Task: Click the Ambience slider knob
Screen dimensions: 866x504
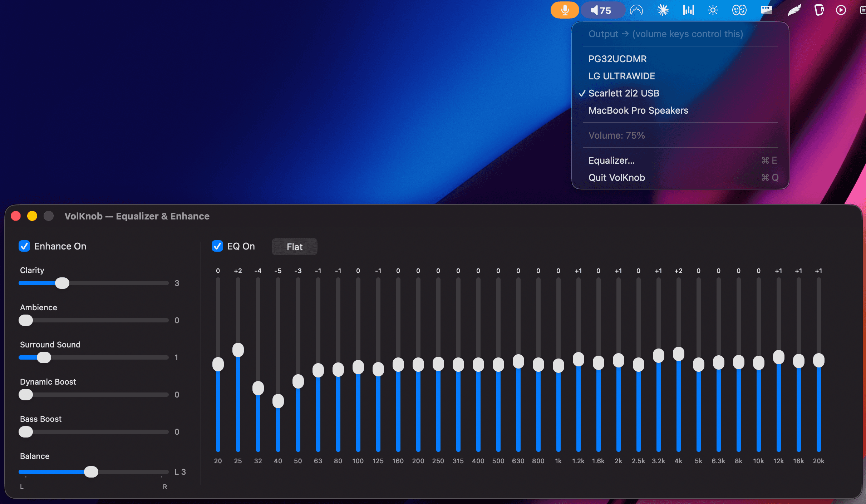Action: [26, 320]
